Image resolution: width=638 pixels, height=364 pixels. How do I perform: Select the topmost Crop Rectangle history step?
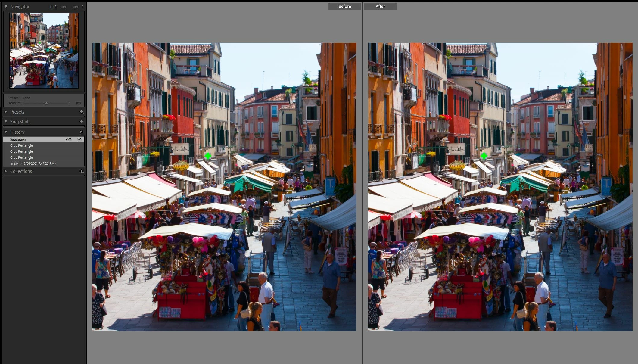pyautogui.click(x=21, y=145)
